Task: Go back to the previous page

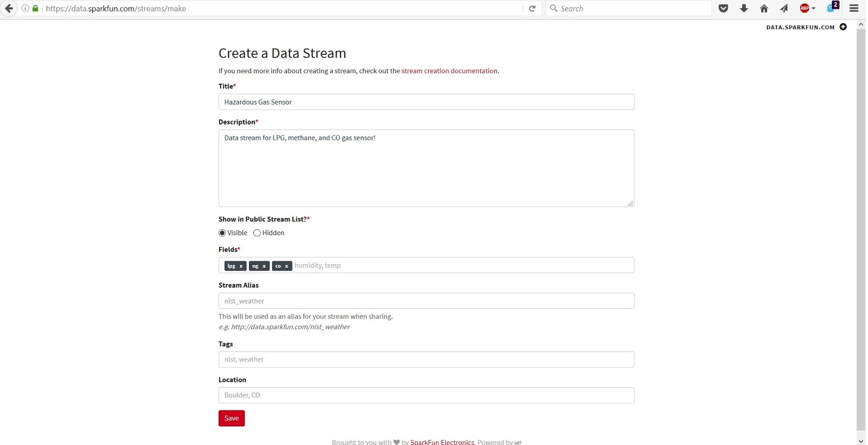Action: 9,8
